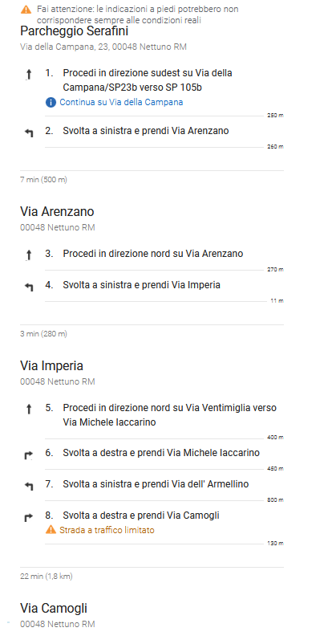Click the straight arrow icon for step 1

(x=29, y=75)
